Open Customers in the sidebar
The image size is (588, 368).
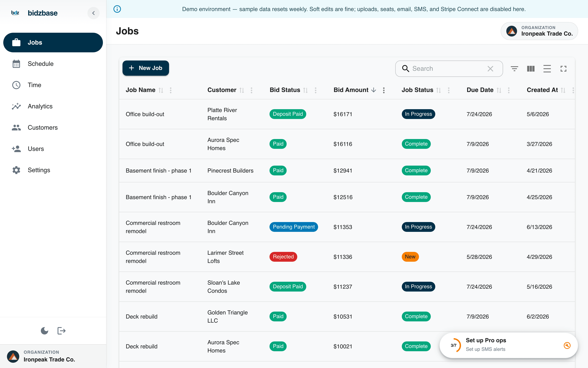click(x=53, y=128)
